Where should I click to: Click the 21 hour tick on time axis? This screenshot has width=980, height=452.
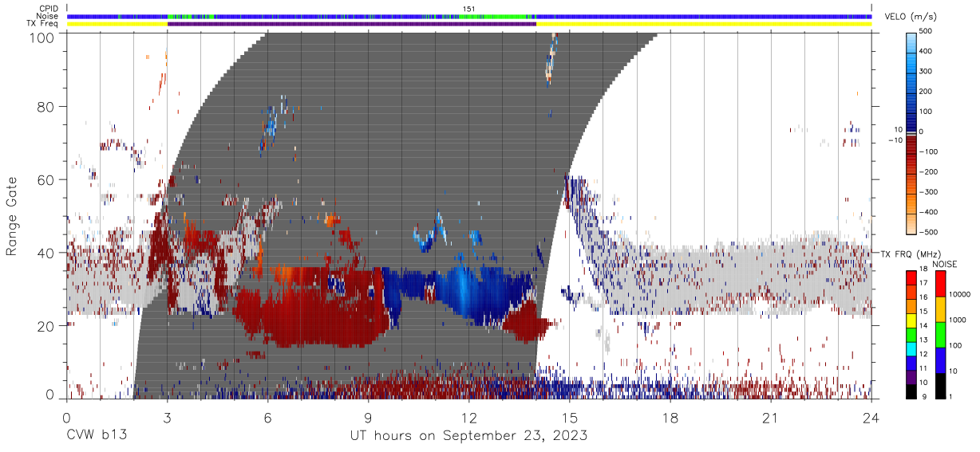771,418
